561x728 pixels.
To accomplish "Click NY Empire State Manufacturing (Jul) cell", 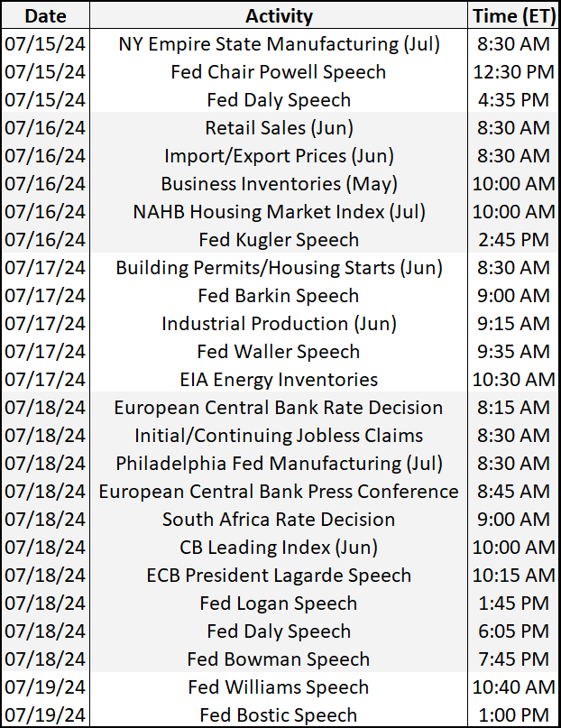I will 279,44.
